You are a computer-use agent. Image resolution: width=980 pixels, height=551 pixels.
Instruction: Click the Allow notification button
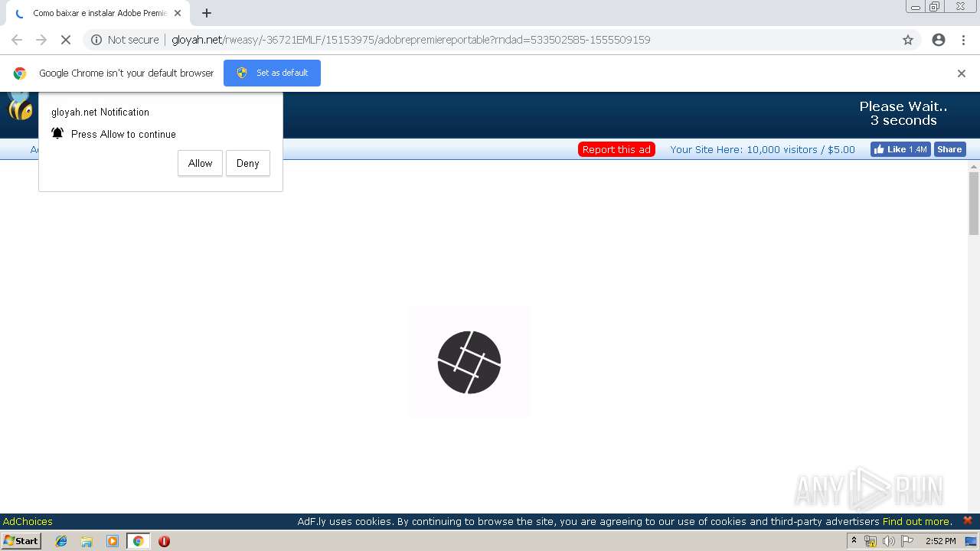pos(200,163)
